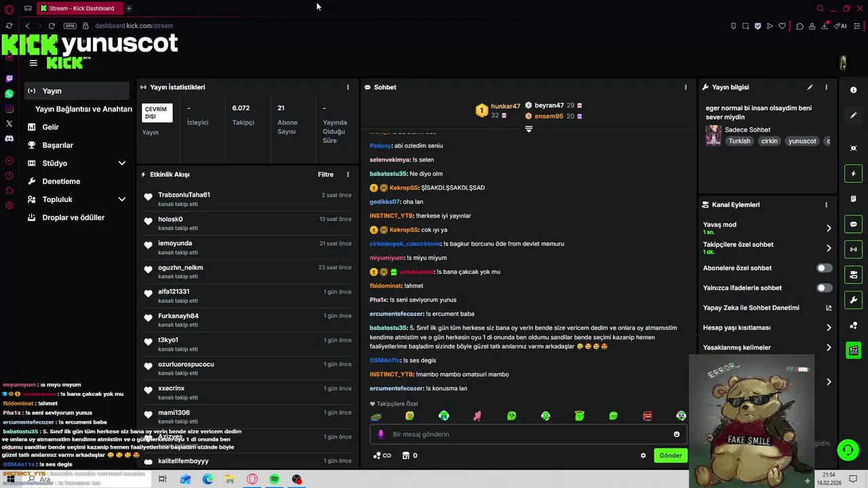
Task: Open the Instagram sidebar shortcut
Action: [x=9, y=109]
